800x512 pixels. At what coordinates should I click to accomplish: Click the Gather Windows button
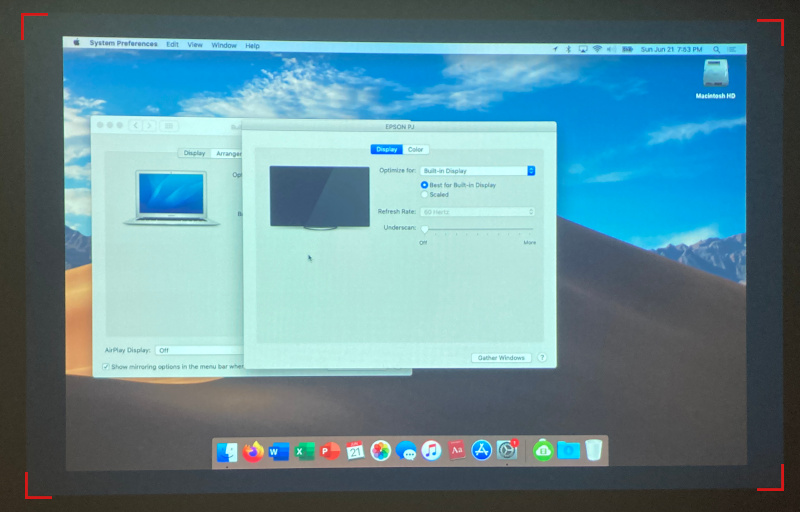click(x=501, y=358)
